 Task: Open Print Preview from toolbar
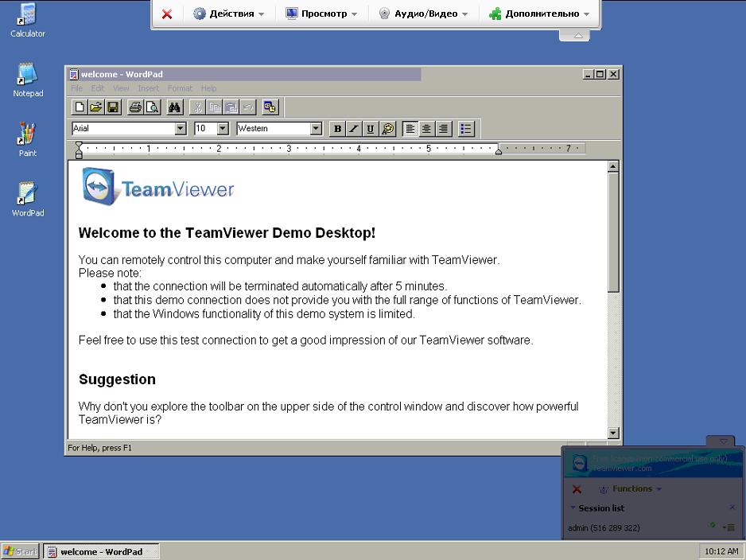click(152, 107)
